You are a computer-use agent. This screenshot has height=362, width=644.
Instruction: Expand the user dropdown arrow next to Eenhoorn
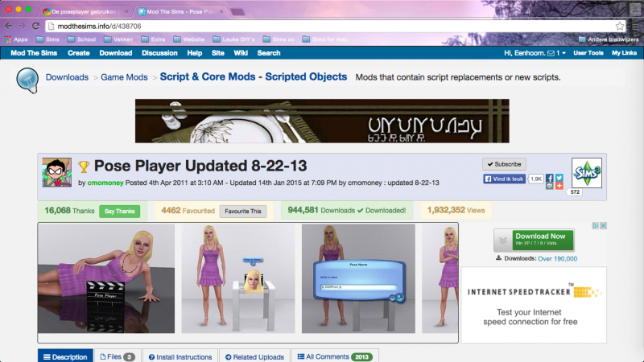tap(564, 53)
